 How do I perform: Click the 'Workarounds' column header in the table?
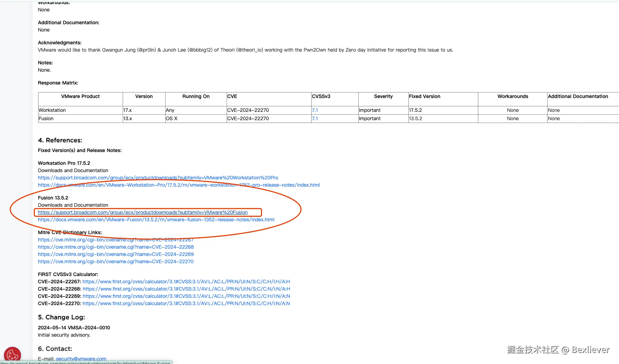[513, 96]
